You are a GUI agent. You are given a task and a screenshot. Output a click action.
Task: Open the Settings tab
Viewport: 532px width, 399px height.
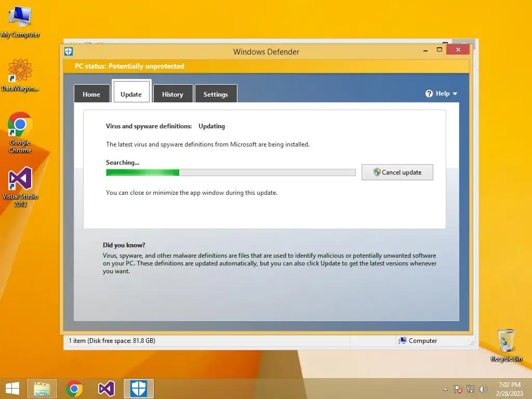[x=216, y=94]
